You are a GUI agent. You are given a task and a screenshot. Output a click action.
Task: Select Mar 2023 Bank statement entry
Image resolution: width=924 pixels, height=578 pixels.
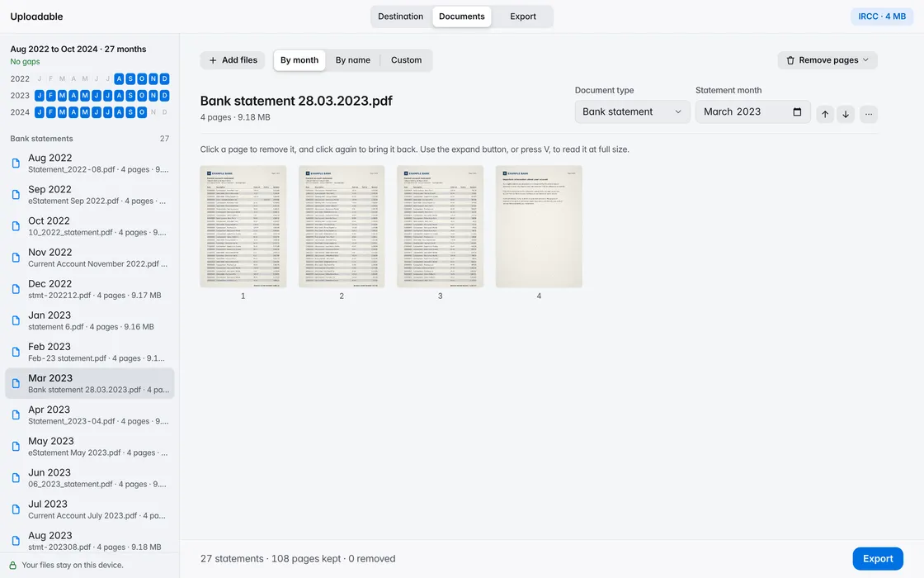(90, 383)
